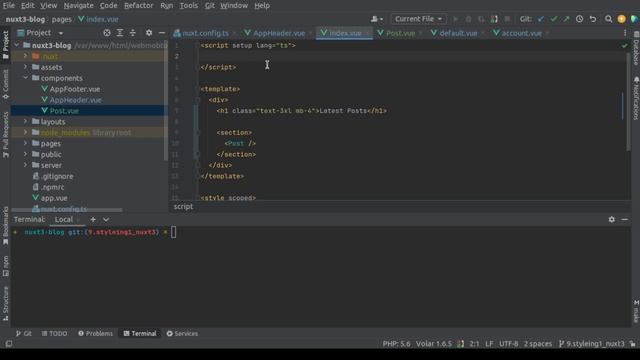The height and width of the screenshot is (360, 640).
Task: Open Git history clock icon
Action: pos(579,19)
